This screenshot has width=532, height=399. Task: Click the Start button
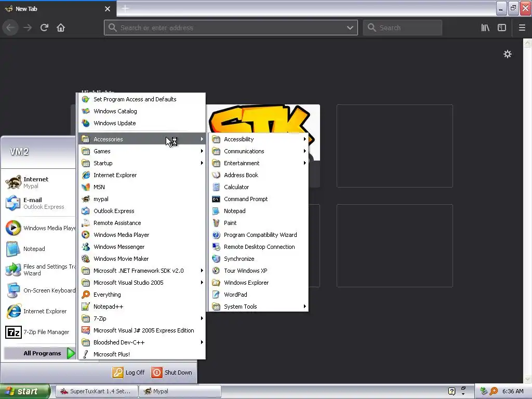click(x=24, y=391)
